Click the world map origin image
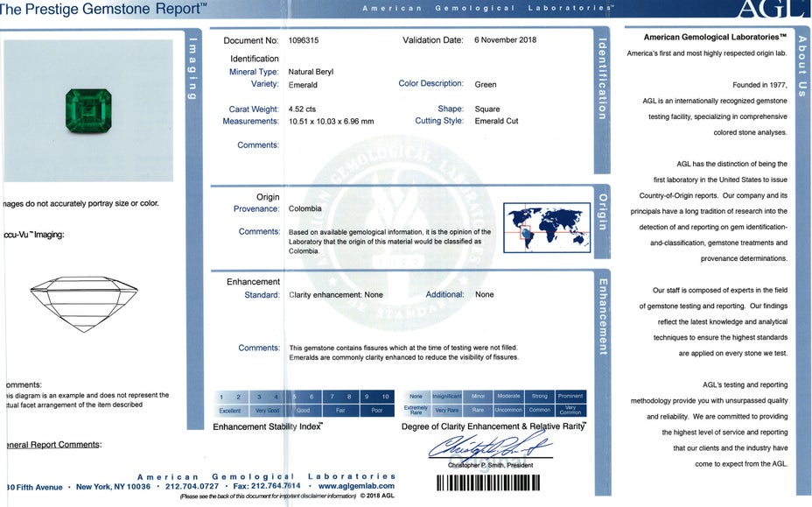Viewport: 812px width, 507px height. 547,228
